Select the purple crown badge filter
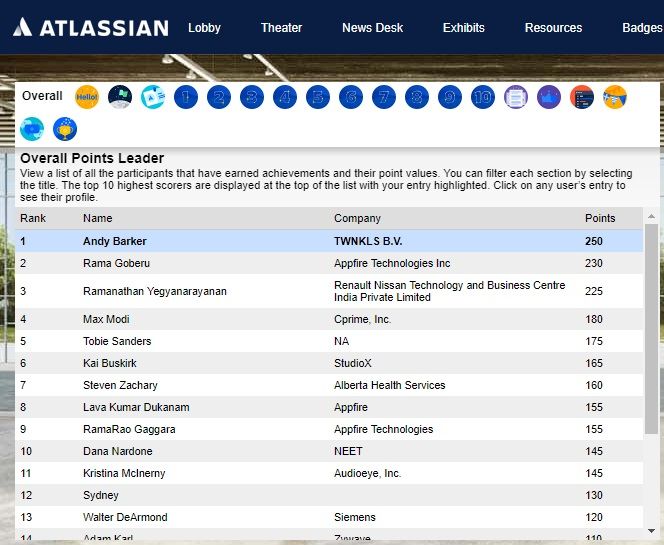664x545 pixels. tap(549, 97)
